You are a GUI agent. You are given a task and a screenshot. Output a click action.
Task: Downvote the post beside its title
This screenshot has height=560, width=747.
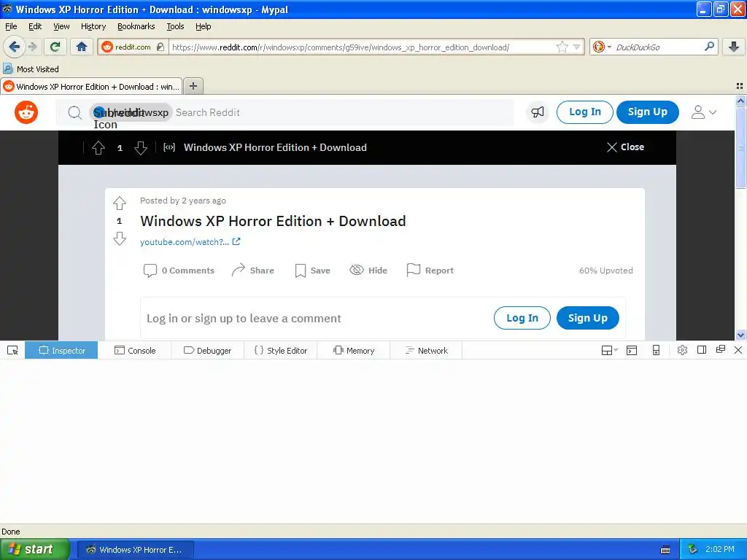[120, 238]
